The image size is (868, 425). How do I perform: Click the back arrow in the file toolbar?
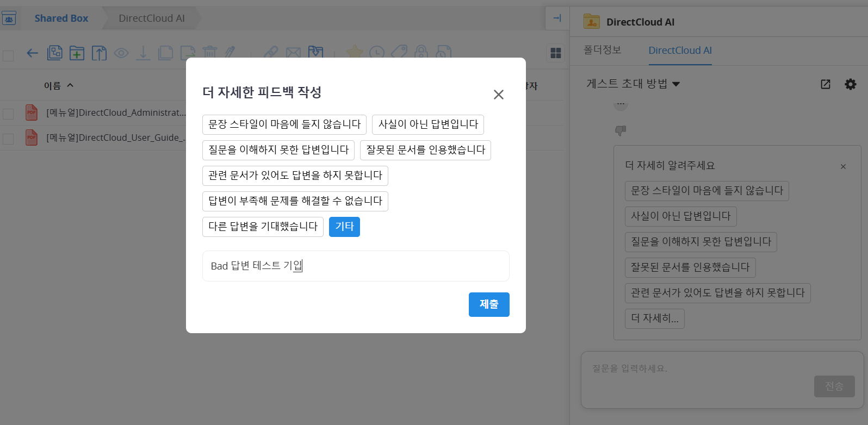coord(33,53)
